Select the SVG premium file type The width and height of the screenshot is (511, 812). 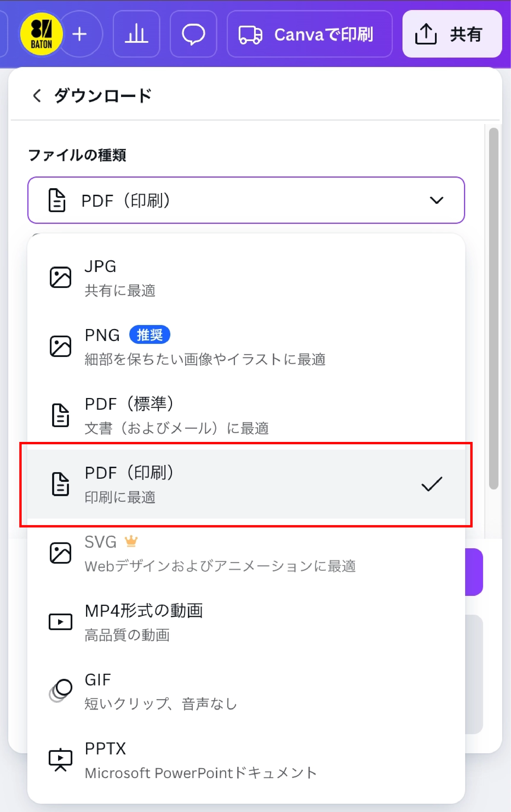246,553
